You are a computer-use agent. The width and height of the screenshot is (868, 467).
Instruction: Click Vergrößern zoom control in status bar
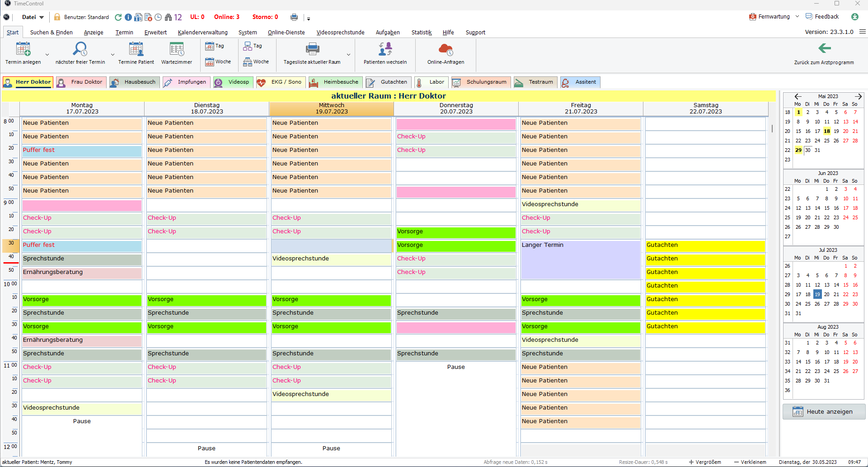705,462
